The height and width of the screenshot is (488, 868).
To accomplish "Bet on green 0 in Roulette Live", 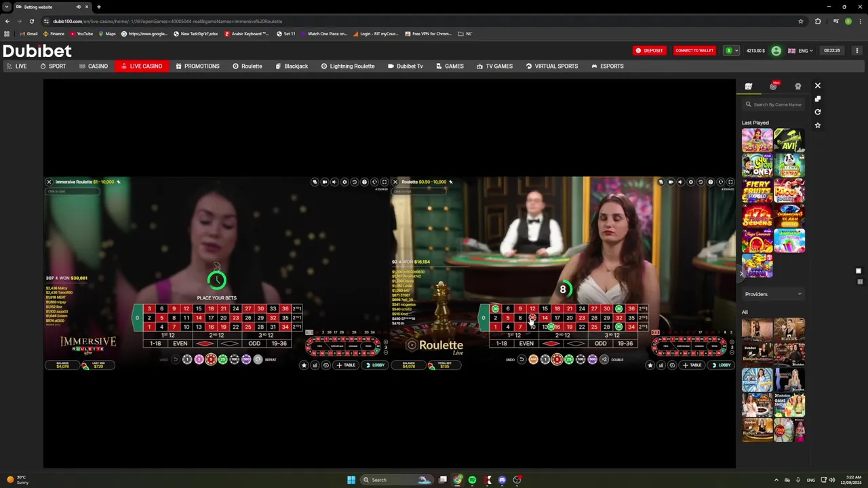I will pyautogui.click(x=484, y=318).
